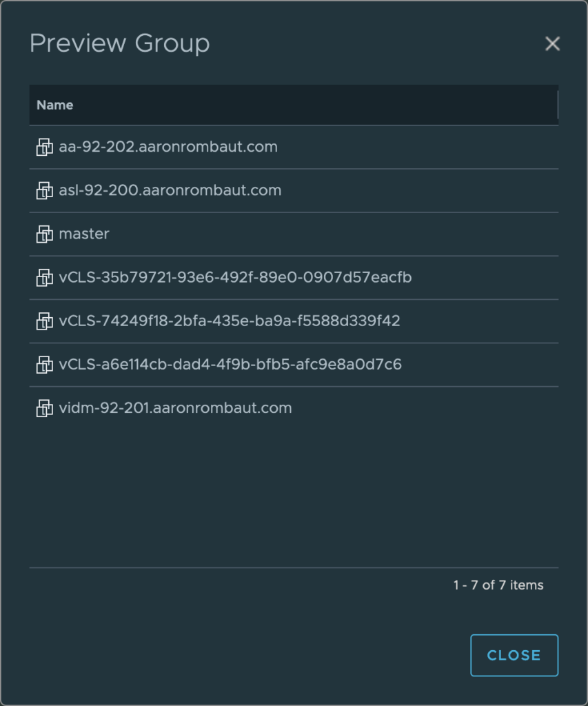Screen dimensions: 588x706
Task: Click the VM icon beside aa-92-202.aaronrombaut.com
Action: click(44, 147)
